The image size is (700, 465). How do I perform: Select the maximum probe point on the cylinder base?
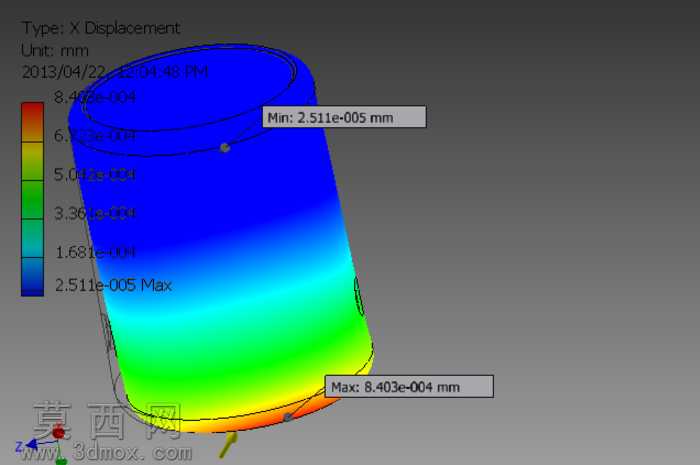[288, 417]
